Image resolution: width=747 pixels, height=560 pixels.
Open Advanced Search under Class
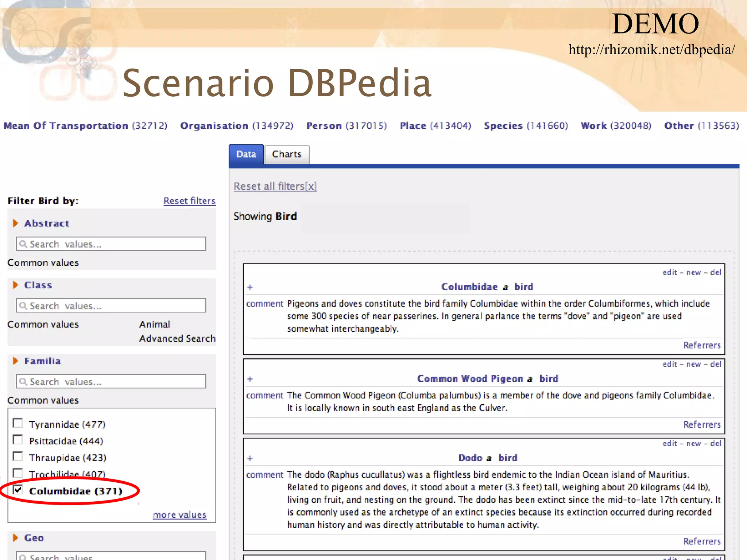pos(177,339)
